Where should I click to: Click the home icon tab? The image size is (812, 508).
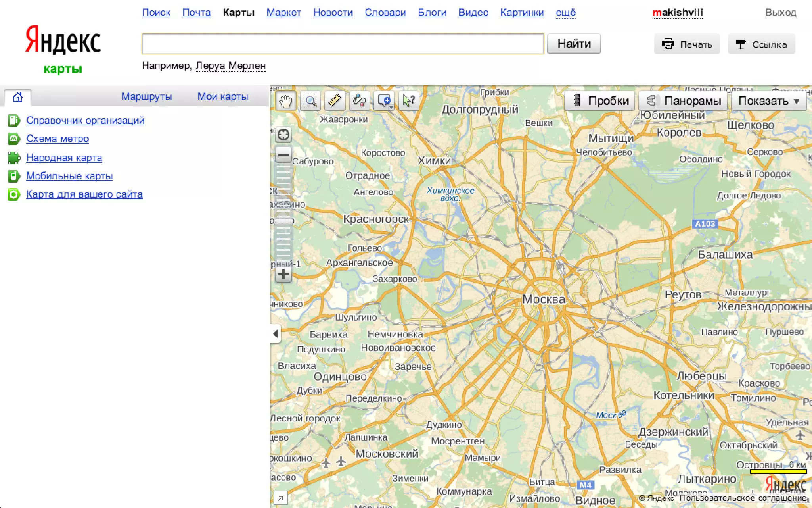tap(17, 97)
